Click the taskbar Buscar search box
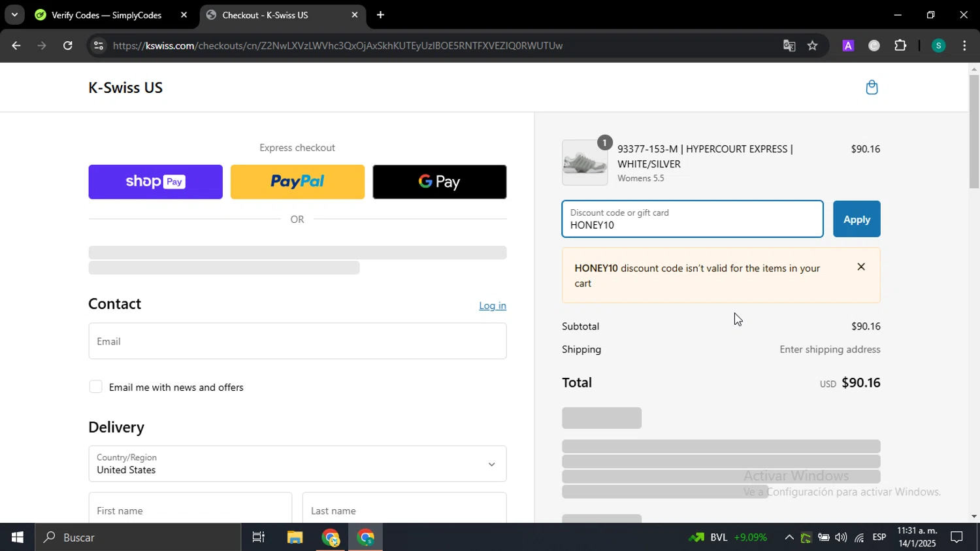This screenshot has height=551, width=980. tap(138, 537)
